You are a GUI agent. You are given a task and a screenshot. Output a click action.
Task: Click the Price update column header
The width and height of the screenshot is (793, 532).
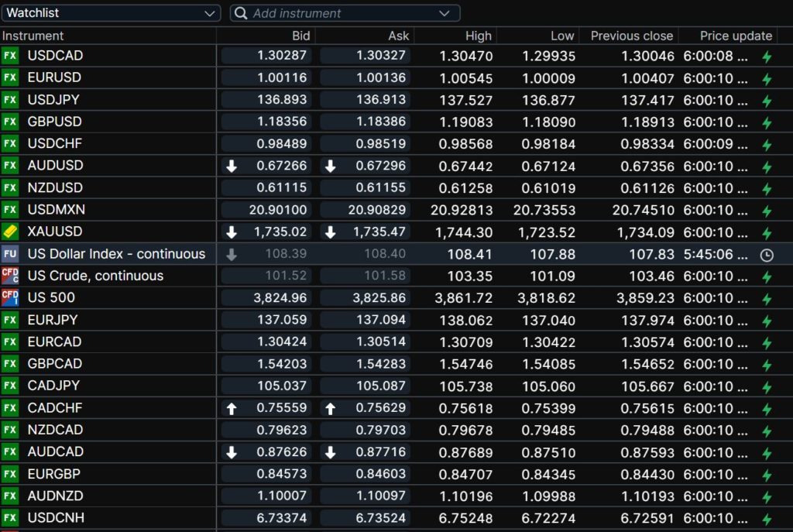[x=735, y=36]
